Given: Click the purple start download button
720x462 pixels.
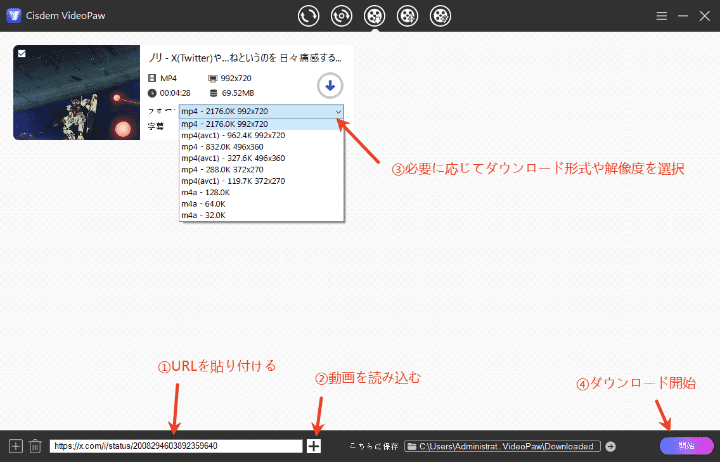Looking at the screenshot, I should (685, 445).
